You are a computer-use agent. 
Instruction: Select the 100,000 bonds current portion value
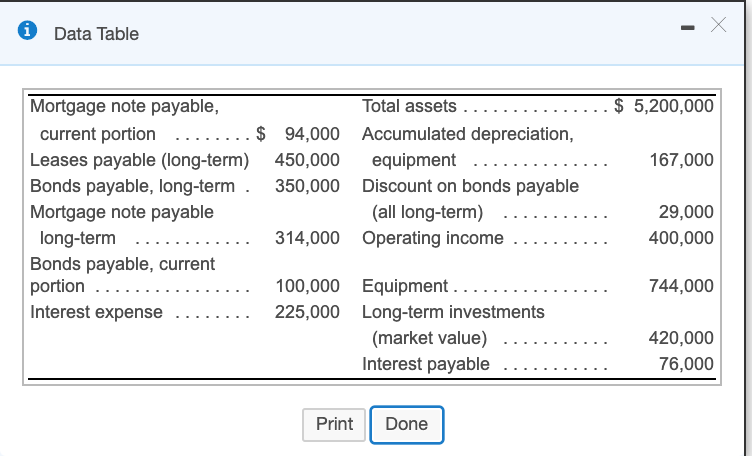307,286
